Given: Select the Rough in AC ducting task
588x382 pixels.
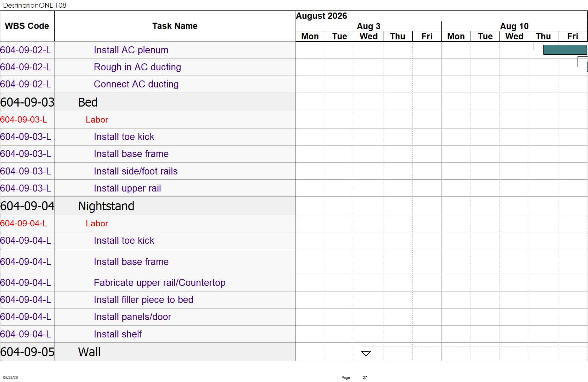Looking at the screenshot, I should tap(137, 67).
